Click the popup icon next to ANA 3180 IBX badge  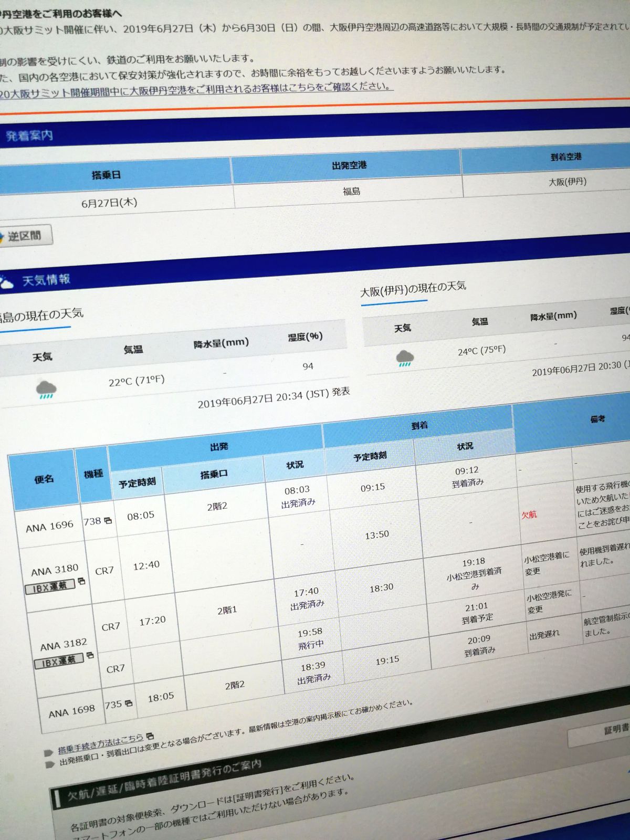point(81,582)
